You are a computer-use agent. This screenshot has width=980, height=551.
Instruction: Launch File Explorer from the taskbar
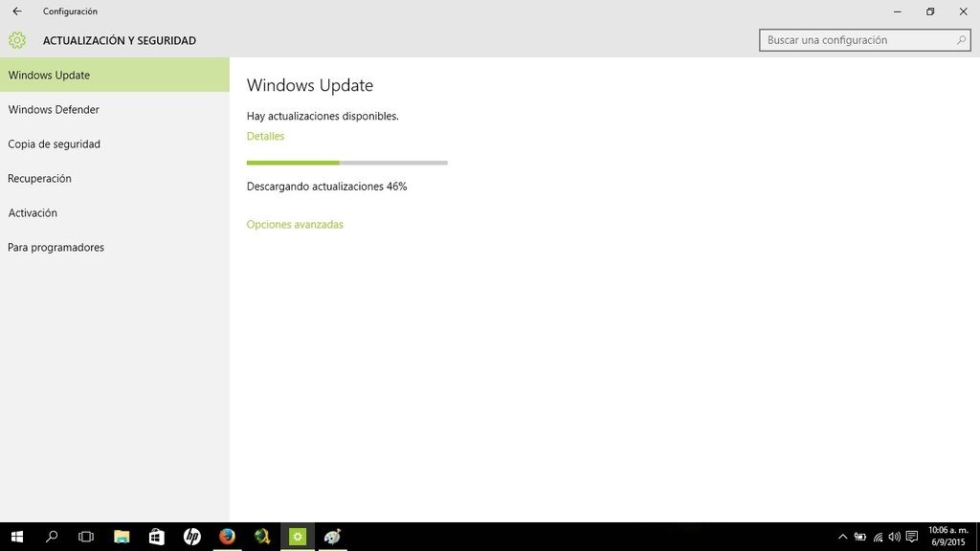click(x=122, y=537)
